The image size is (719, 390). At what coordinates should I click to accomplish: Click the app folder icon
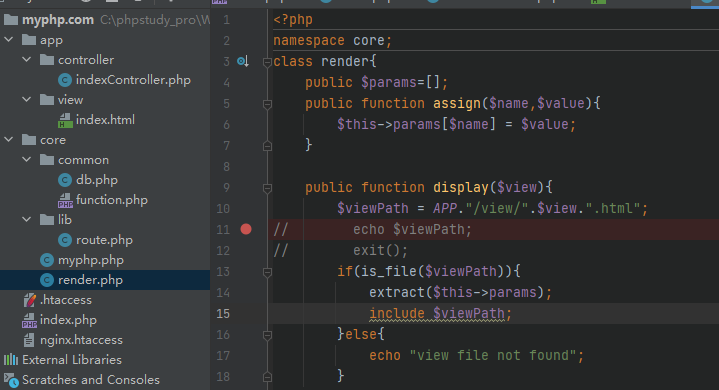tap(29, 40)
